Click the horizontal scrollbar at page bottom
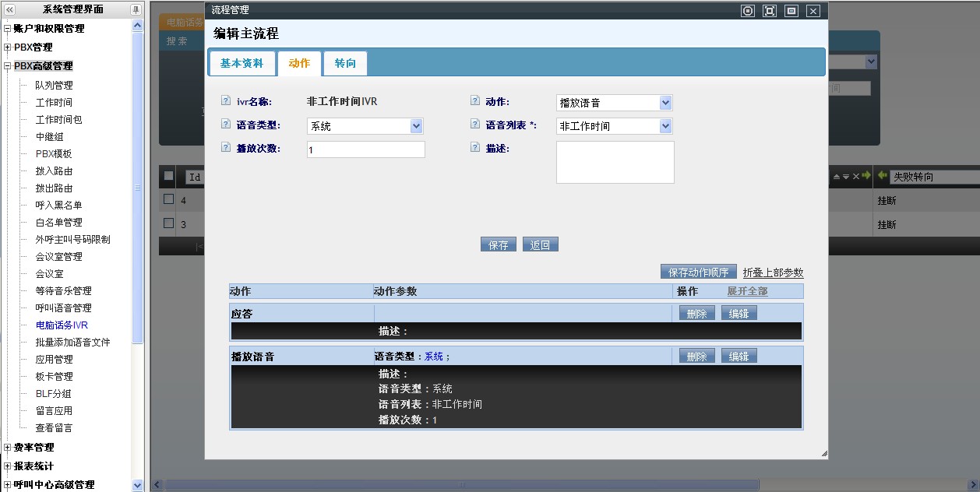980x492 pixels. 461,484
